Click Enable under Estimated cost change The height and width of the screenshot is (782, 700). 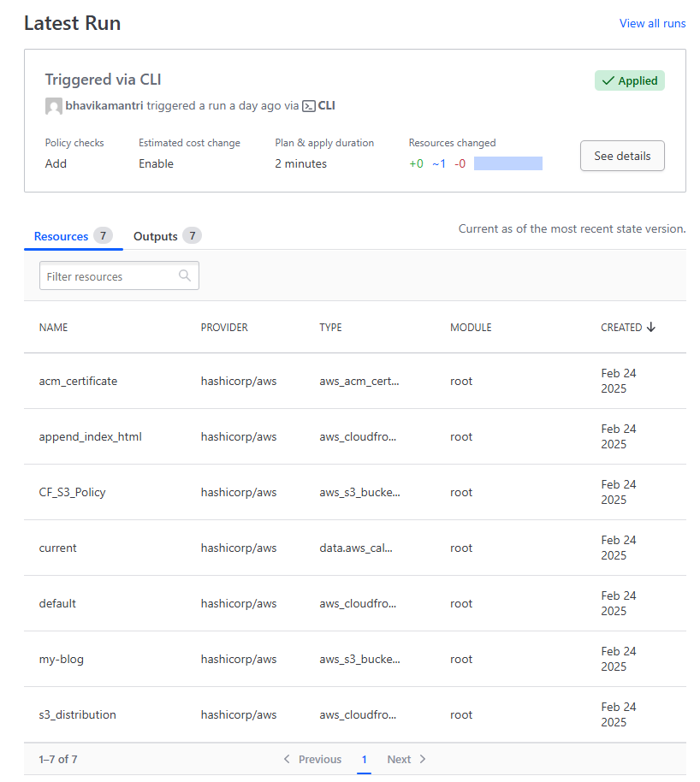(x=156, y=163)
